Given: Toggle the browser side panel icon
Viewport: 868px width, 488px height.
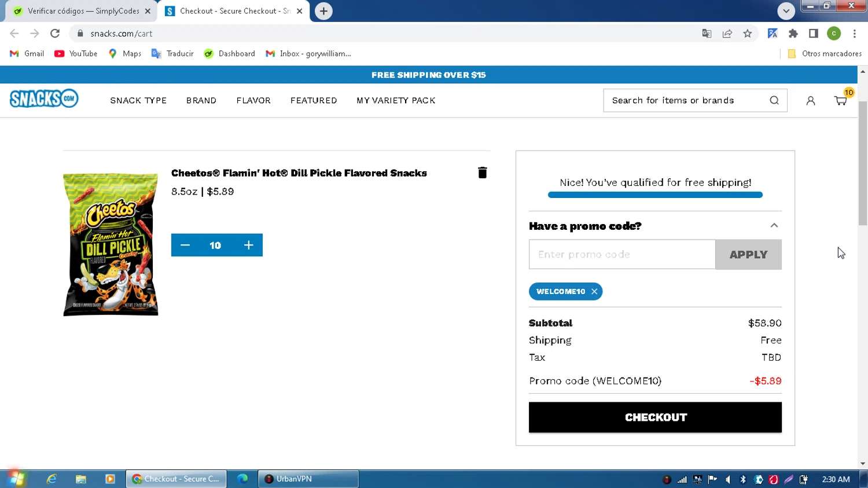Looking at the screenshot, I should pos(814,34).
